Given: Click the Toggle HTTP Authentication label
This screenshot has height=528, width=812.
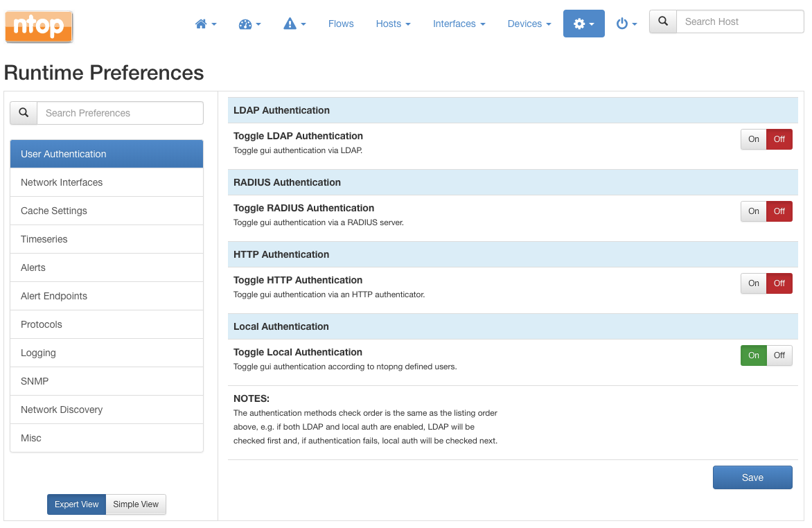Looking at the screenshot, I should pos(298,280).
